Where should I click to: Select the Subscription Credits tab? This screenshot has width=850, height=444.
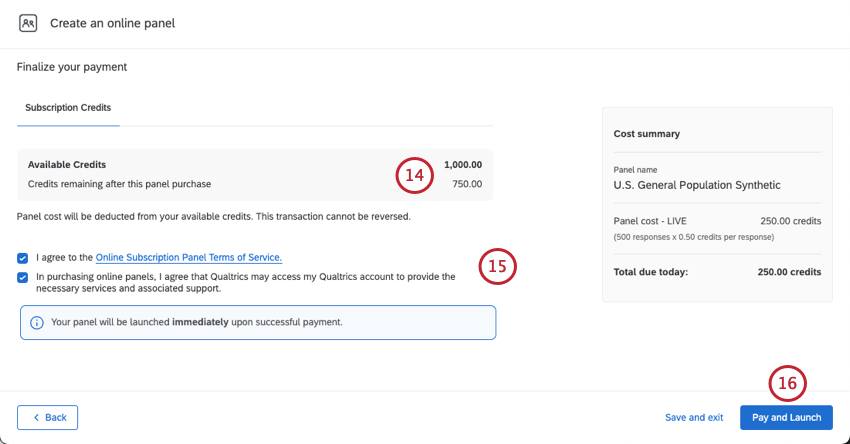[68, 107]
